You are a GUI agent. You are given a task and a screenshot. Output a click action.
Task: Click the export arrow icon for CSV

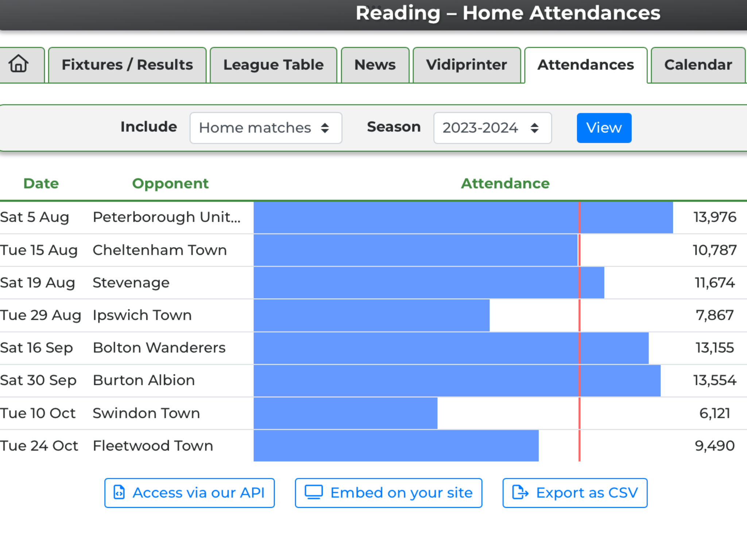tap(520, 492)
